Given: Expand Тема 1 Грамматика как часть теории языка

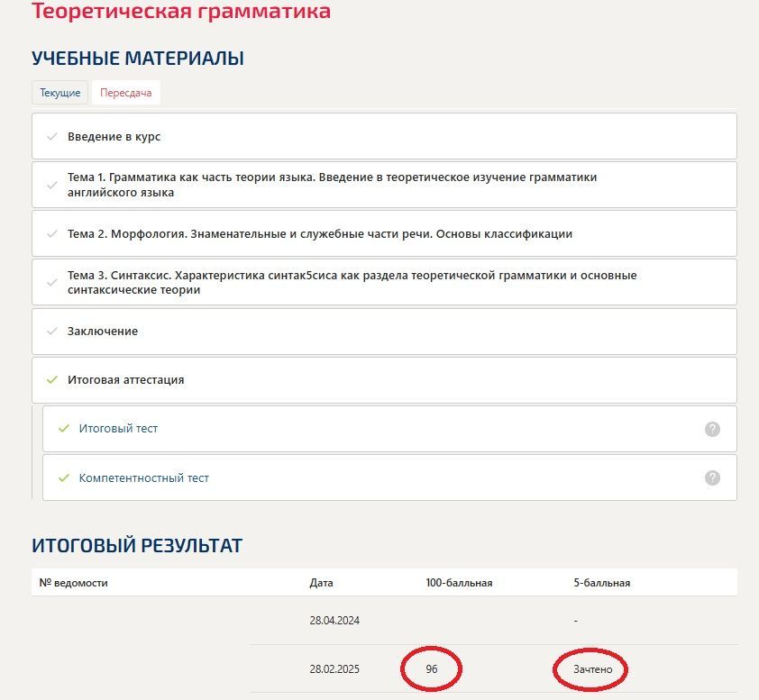Looking at the screenshot, I should coord(384,185).
